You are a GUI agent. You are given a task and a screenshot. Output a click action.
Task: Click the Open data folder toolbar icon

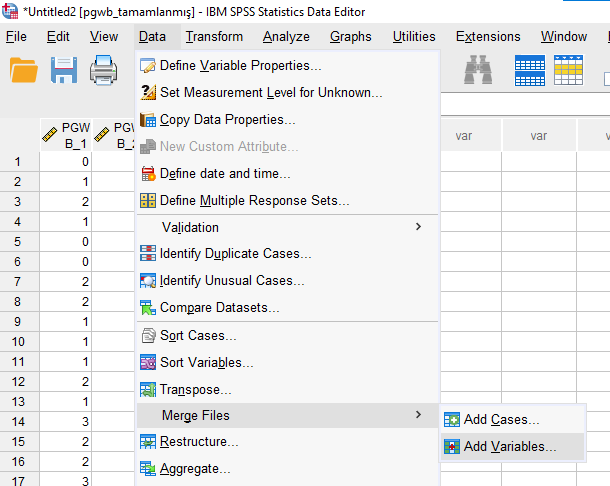[24, 70]
